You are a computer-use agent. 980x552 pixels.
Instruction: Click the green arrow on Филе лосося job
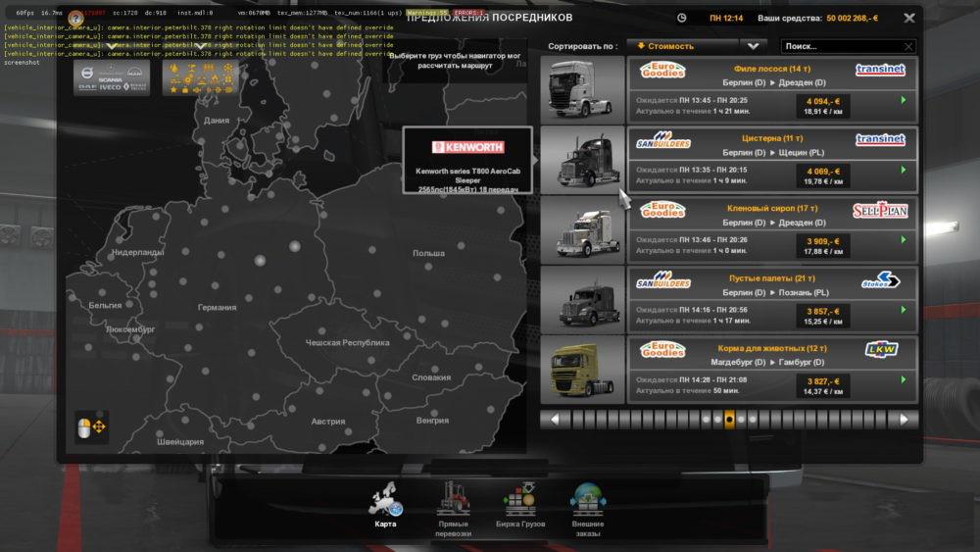coord(903,100)
